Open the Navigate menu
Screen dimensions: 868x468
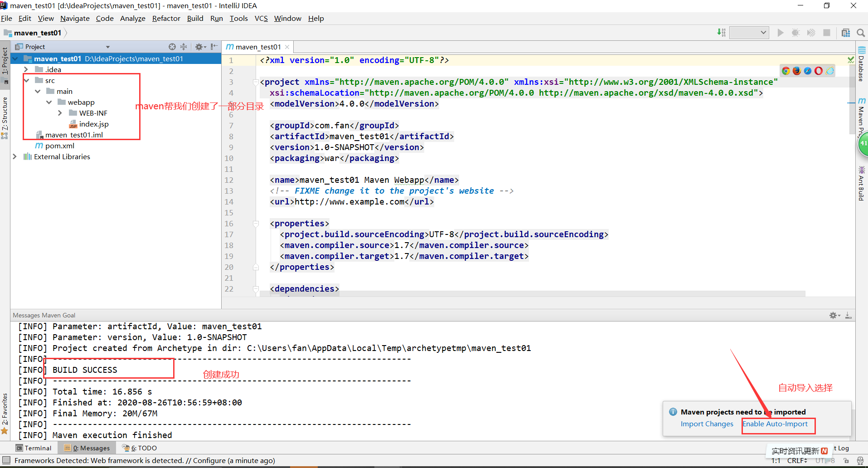point(75,18)
